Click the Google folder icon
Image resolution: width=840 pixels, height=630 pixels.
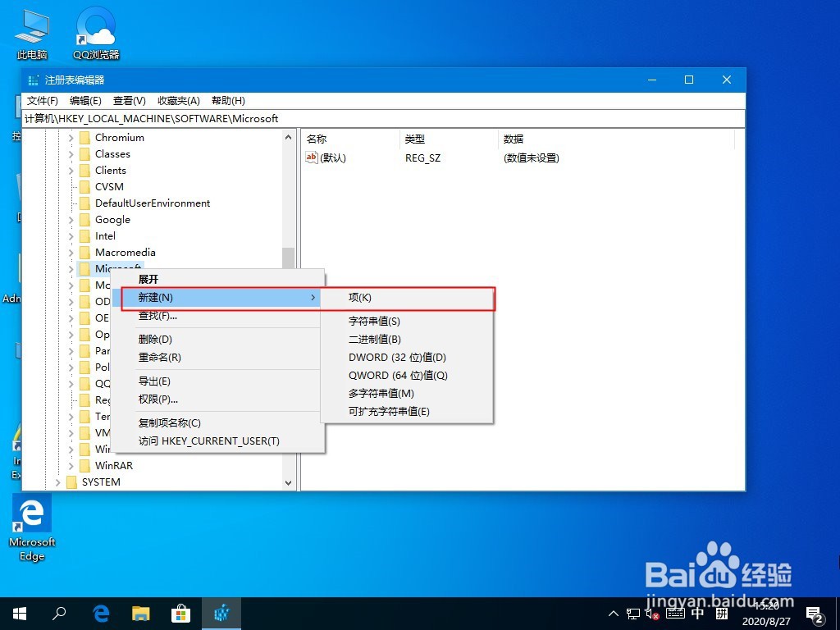pos(84,220)
